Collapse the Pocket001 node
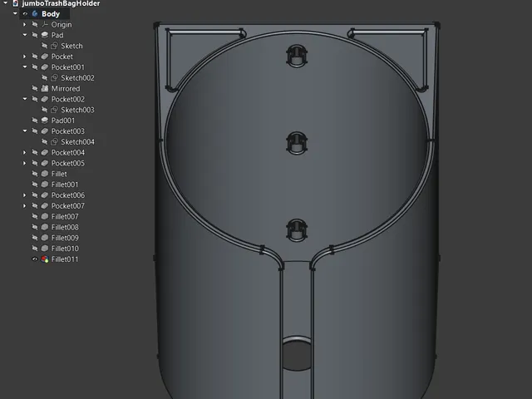The width and height of the screenshot is (532, 399). point(25,66)
